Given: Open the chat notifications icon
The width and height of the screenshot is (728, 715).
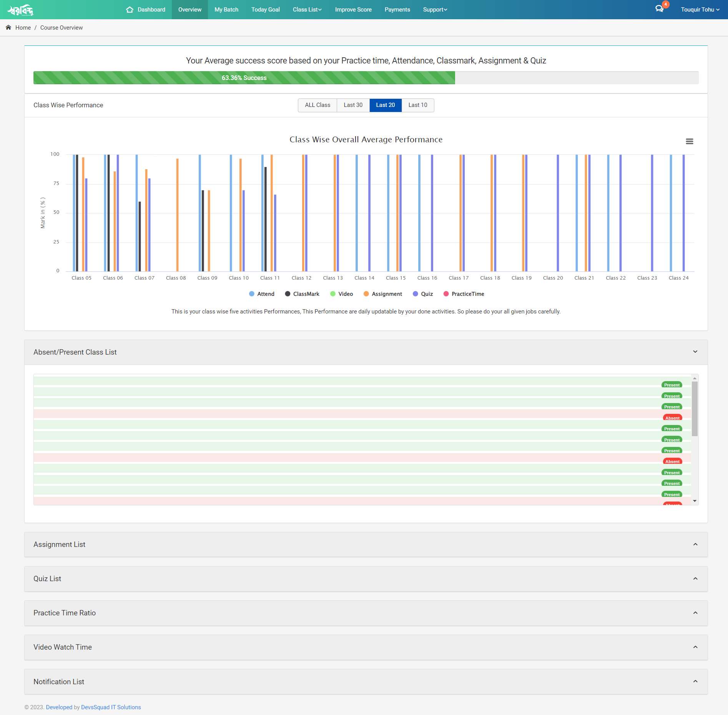Looking at the screenshot, I should click(659, 9).
